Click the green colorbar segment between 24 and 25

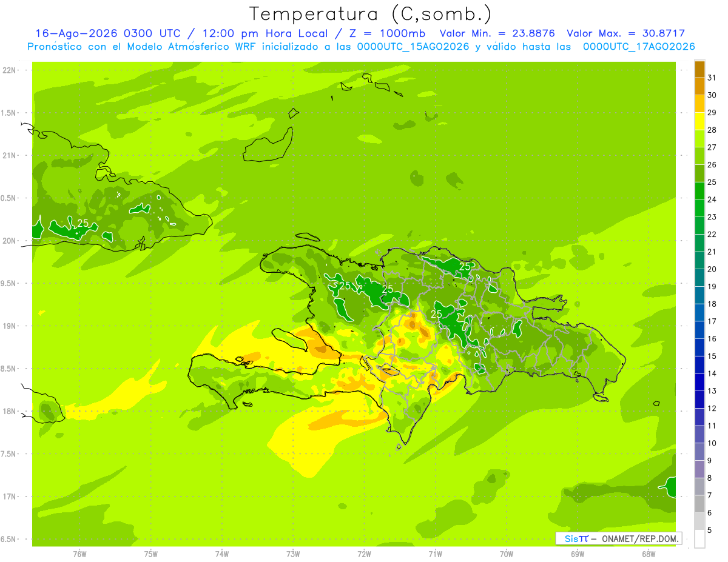pyautogui.click(x=699, y=191)
